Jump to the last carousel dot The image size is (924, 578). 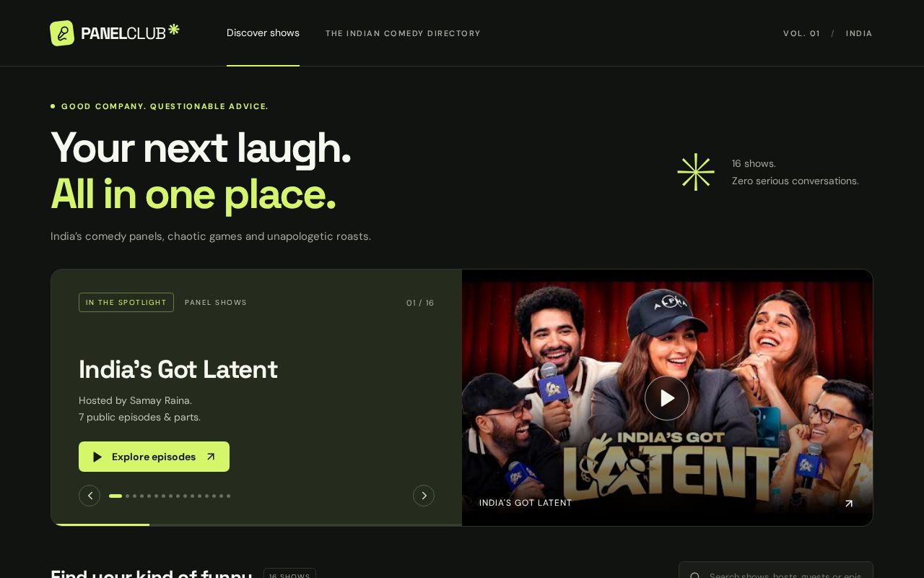tap(228, 496)
